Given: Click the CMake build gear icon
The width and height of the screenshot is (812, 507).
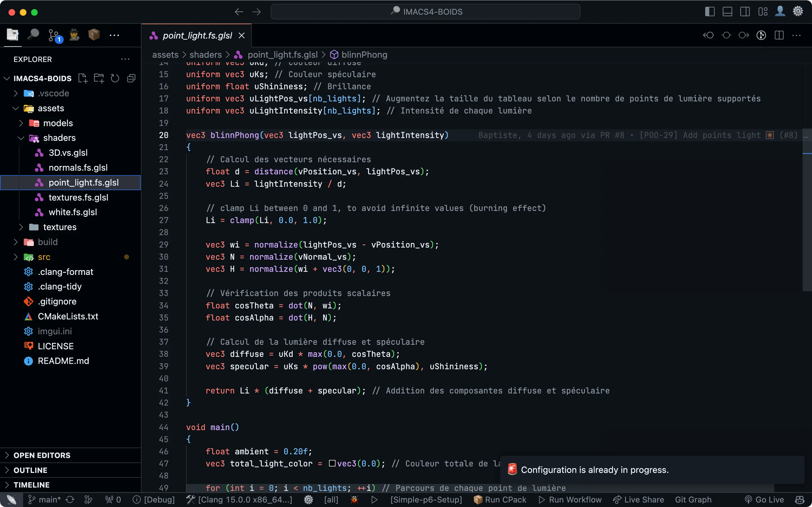Looking at the screenshot, I should [x=308, y=500].
